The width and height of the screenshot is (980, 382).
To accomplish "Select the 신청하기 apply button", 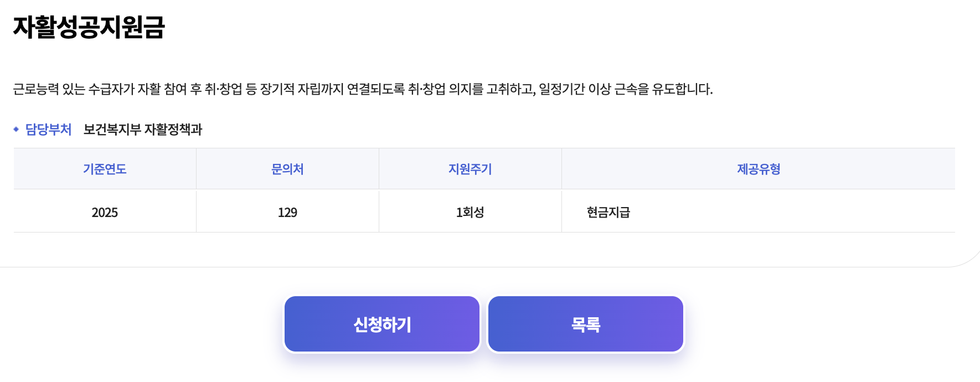I will (381, 323).
